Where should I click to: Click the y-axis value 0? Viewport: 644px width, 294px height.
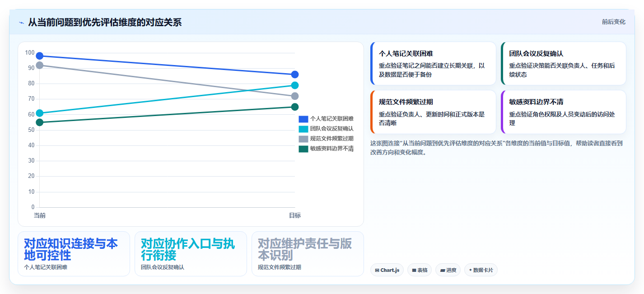[33, 207]
